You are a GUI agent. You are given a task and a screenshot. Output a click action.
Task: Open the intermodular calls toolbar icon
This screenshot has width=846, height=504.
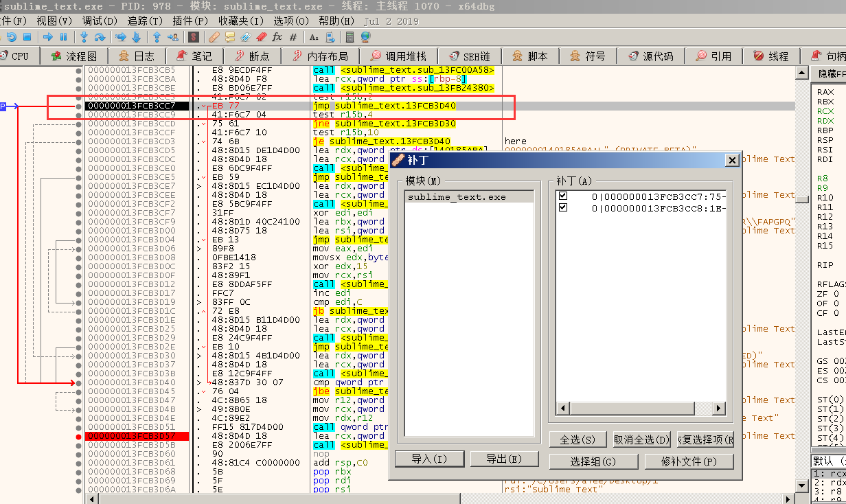(330, 37)
